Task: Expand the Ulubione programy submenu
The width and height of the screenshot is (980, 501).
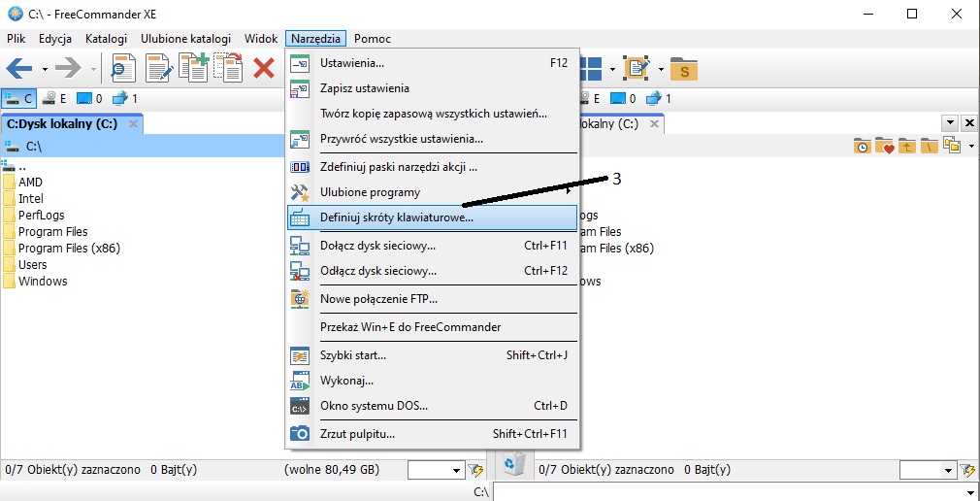Action: 432,192
